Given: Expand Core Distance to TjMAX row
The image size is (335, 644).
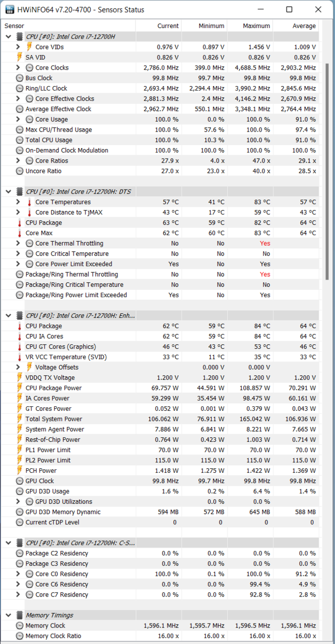Looking at the screenshot, I should (18, 212).
